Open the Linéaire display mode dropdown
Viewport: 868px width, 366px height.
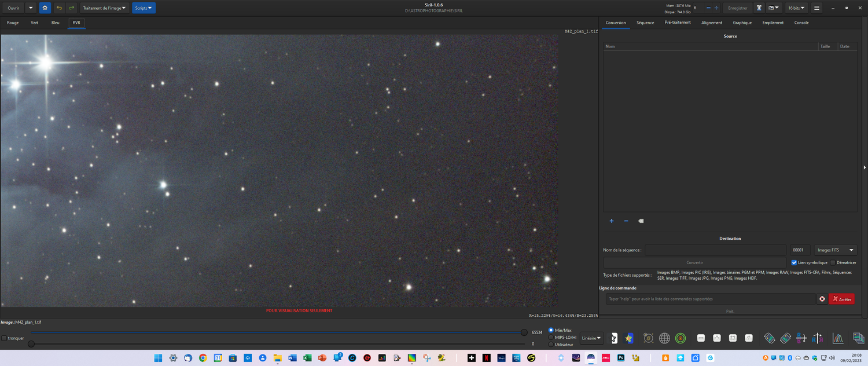591,338
